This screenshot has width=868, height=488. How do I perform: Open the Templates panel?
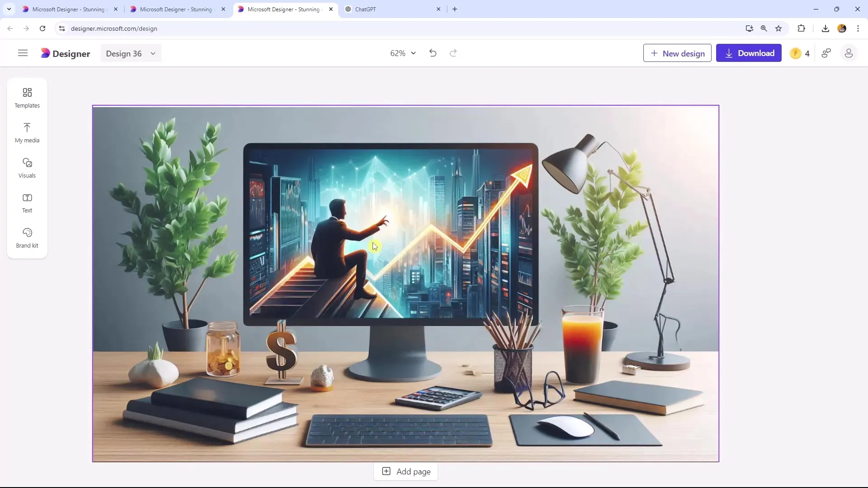[27, 97]
